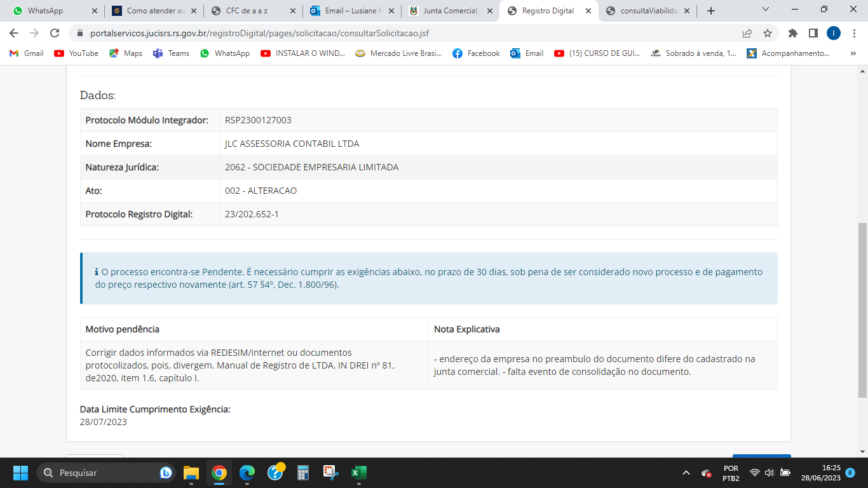Open YouTube bookmark

point(76,53)
